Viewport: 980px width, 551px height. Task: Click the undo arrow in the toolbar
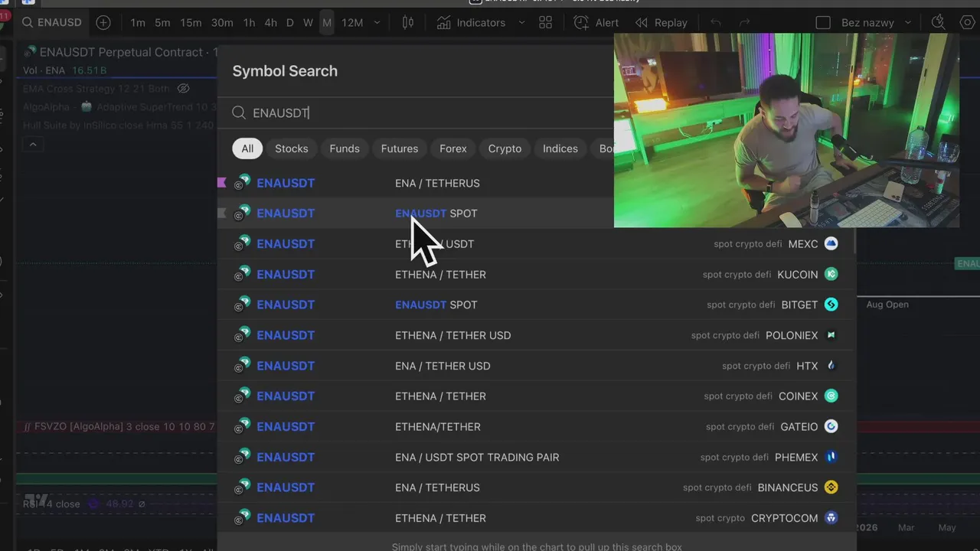(716, 23)
